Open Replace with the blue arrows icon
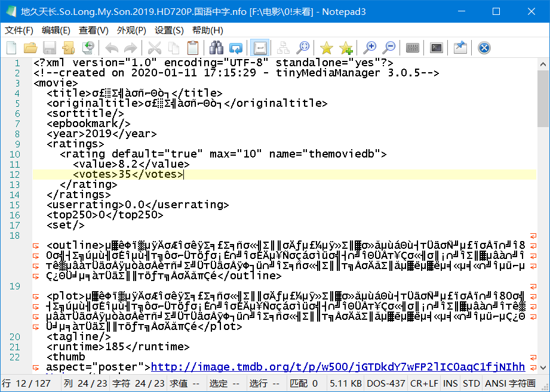550x392 pixels. [236, 48]
